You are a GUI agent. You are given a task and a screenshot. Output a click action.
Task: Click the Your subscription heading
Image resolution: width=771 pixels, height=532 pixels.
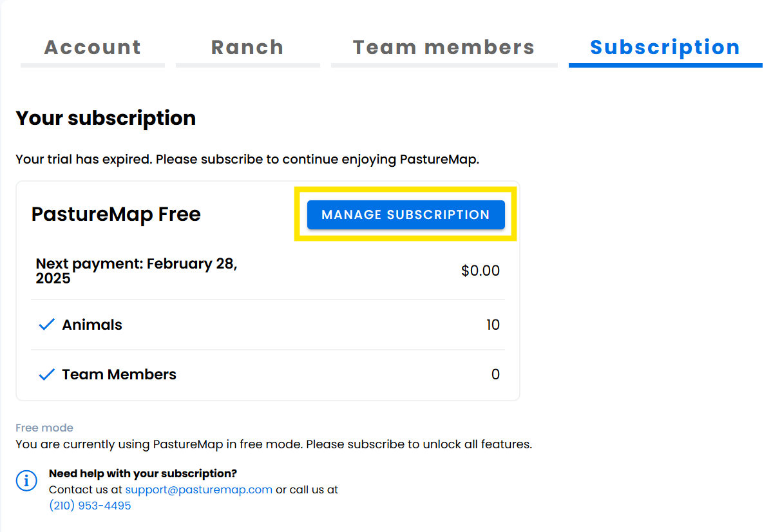pyautogui.click(x=106, y=118)
